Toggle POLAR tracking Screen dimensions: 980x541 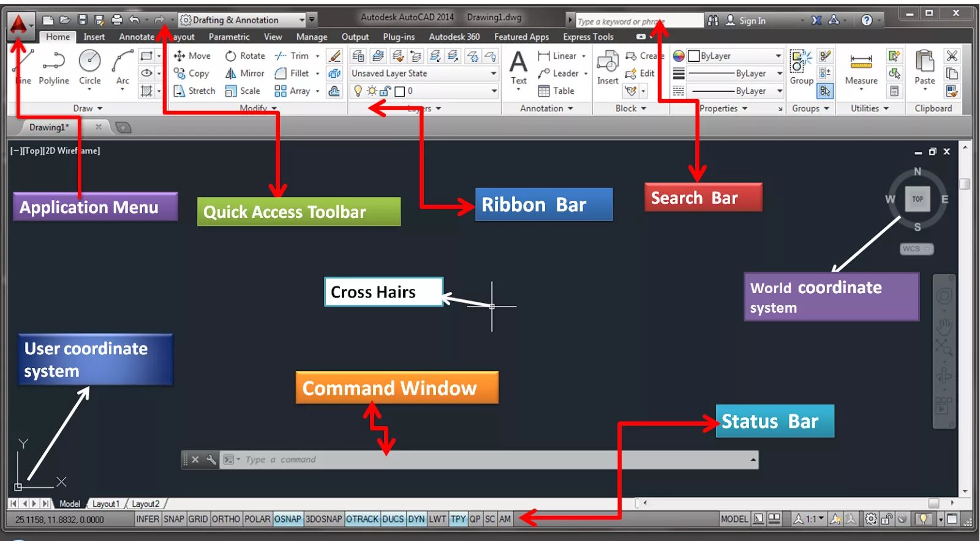257,519
